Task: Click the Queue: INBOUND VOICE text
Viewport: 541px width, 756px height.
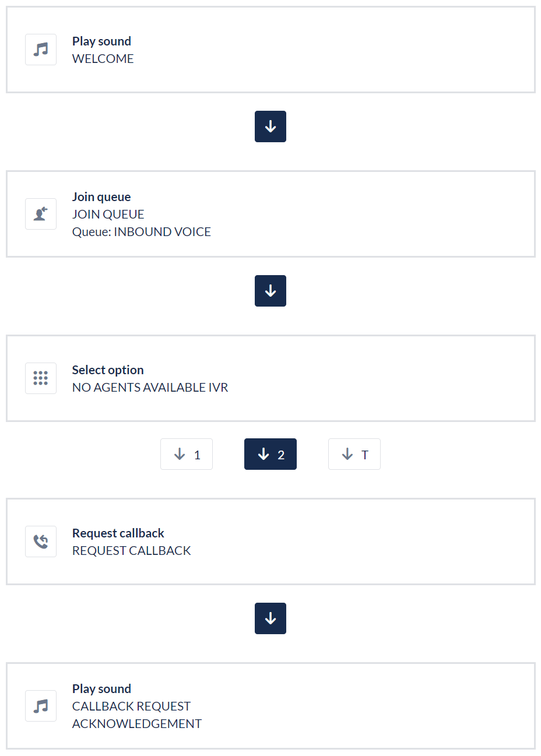Action: point(142,232)
